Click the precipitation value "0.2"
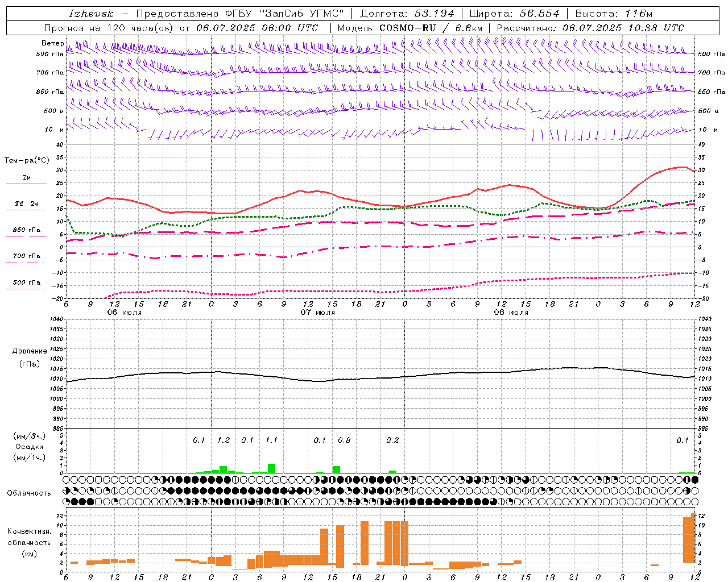 [x=392, y=440]
